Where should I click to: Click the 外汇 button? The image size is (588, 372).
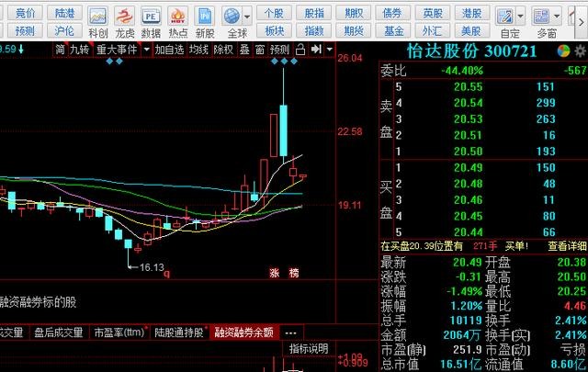coord(433,30)
